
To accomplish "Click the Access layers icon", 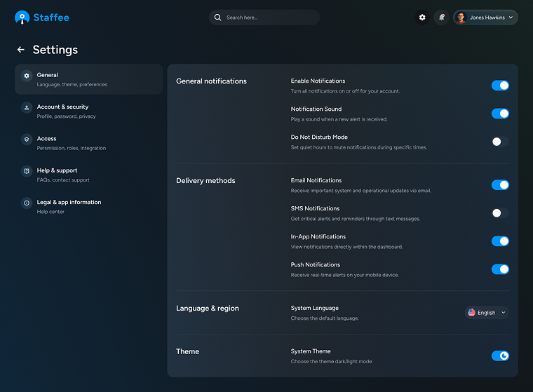I will point(27,140).
